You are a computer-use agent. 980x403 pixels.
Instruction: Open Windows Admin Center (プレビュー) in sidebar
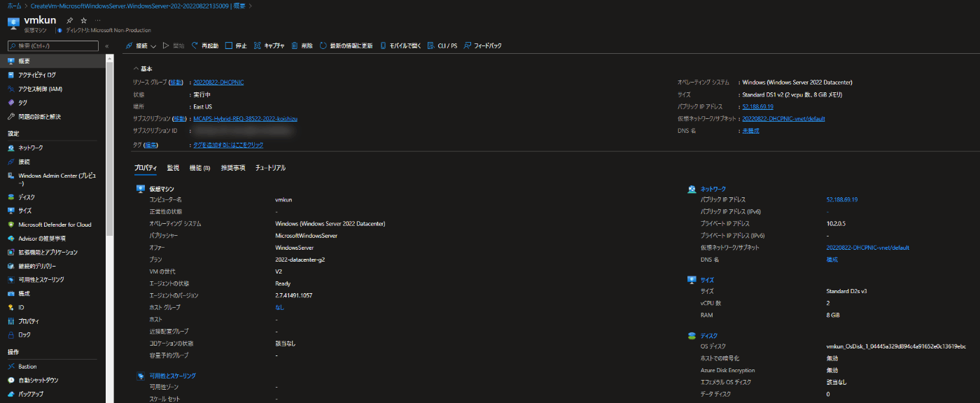tap(52, 179)
